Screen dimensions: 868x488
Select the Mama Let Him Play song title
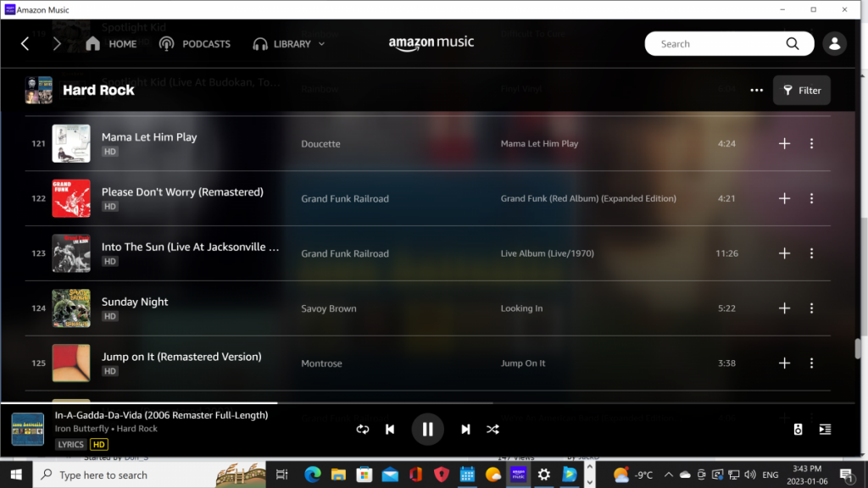(149, 137)
